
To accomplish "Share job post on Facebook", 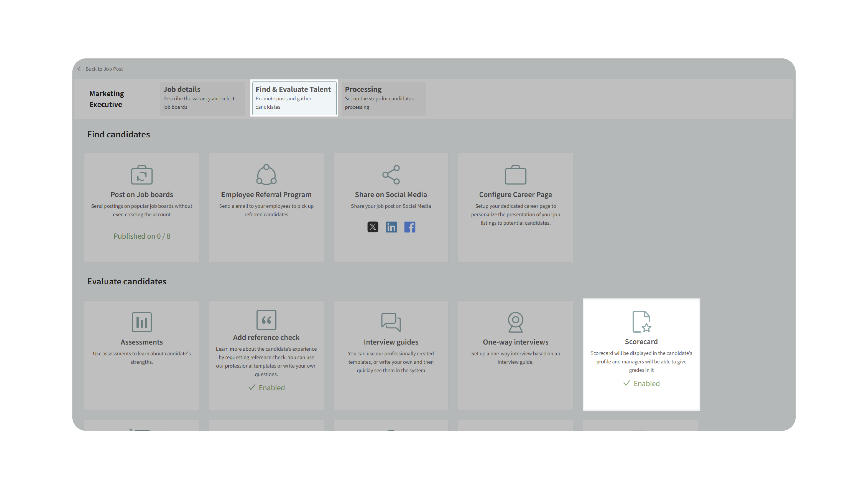I will [410, 227].
